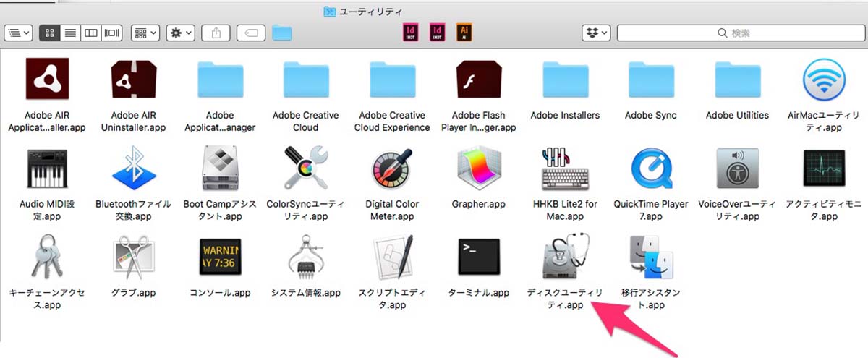Open the gear action menu
Screen dimensions: 868x358
(180, 33)
